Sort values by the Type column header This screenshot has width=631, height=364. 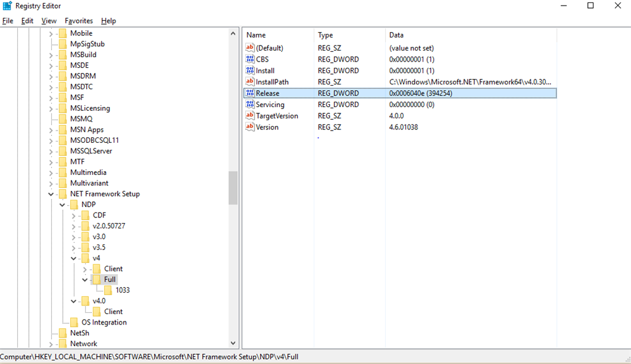point(349,35)
